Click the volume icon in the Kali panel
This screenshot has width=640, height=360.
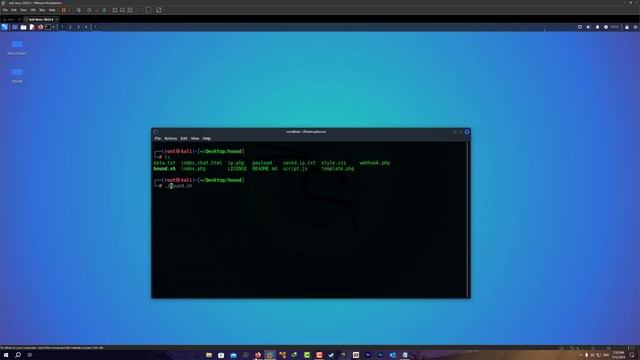click(588, 27)
